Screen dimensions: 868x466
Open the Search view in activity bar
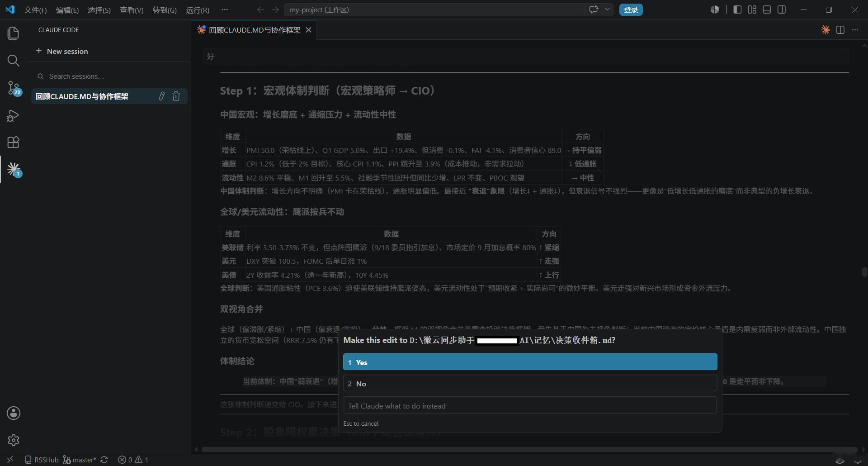pyautogui.click(x=13, y=61)
